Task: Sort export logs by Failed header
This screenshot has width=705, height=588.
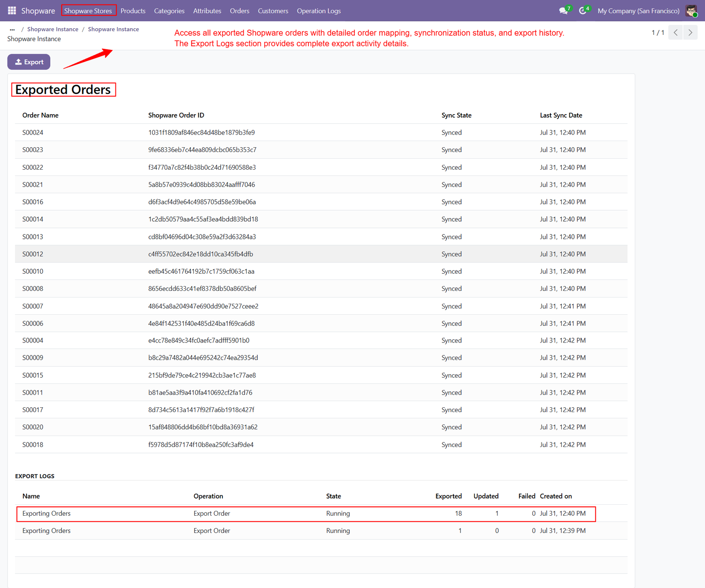Action: click(x=527, y=496)
